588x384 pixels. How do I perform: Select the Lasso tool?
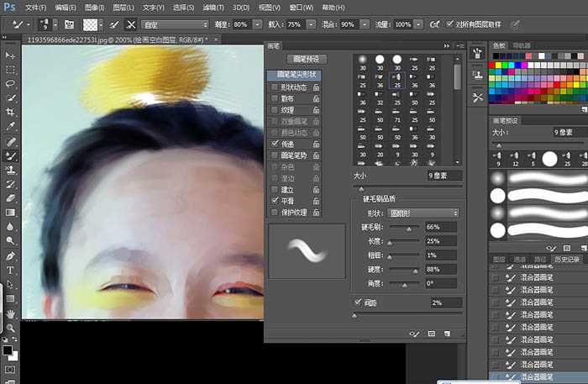[x=10, y=83]
